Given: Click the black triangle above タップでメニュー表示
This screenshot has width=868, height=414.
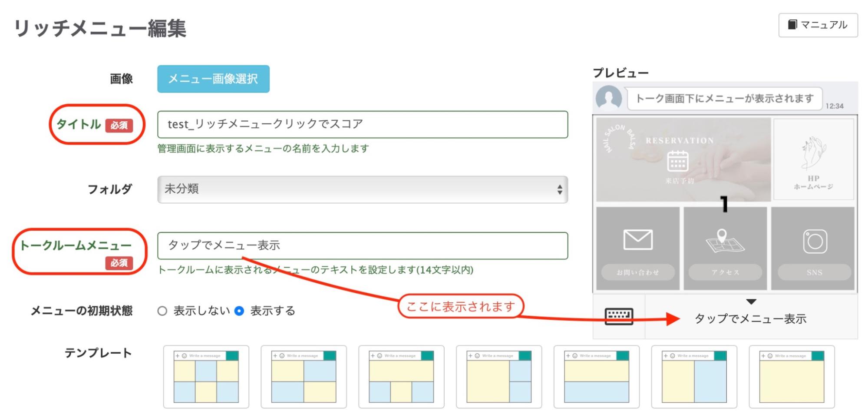Looking at the screenshot, I should pos(751,301).
